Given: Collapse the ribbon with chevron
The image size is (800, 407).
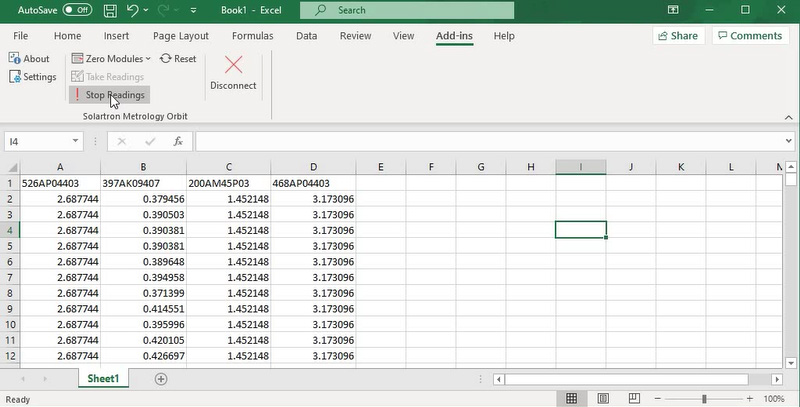Looking at the screenshot, I should pos(788,117).
